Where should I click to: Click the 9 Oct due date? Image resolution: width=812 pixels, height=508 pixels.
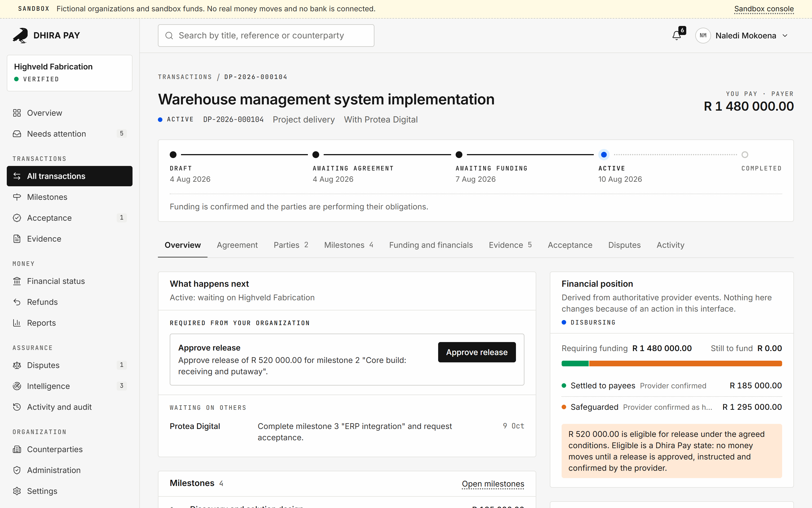click(x=513, y=426)
